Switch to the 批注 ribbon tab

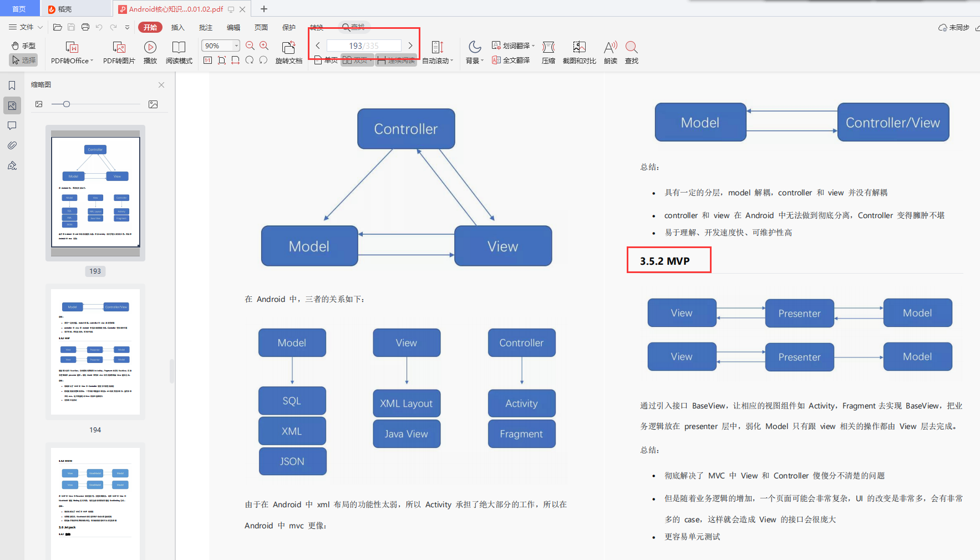click(205, 27)
